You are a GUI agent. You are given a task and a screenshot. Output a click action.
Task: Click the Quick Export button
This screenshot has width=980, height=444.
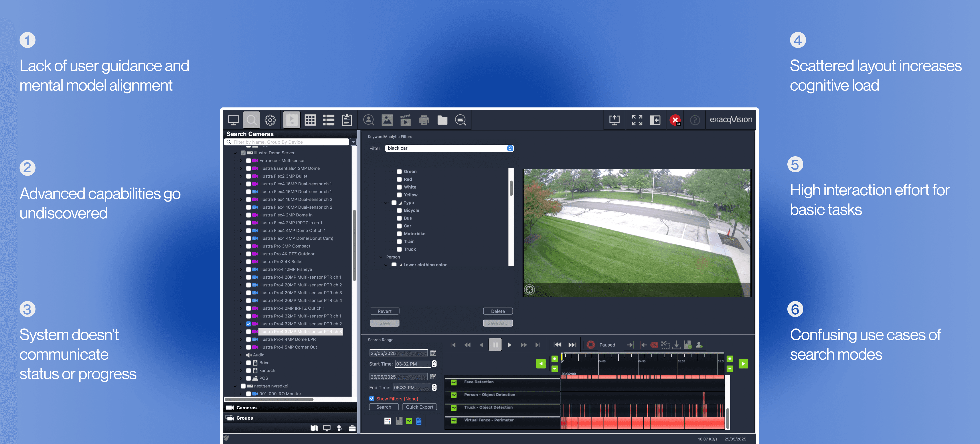coord(419,407)
